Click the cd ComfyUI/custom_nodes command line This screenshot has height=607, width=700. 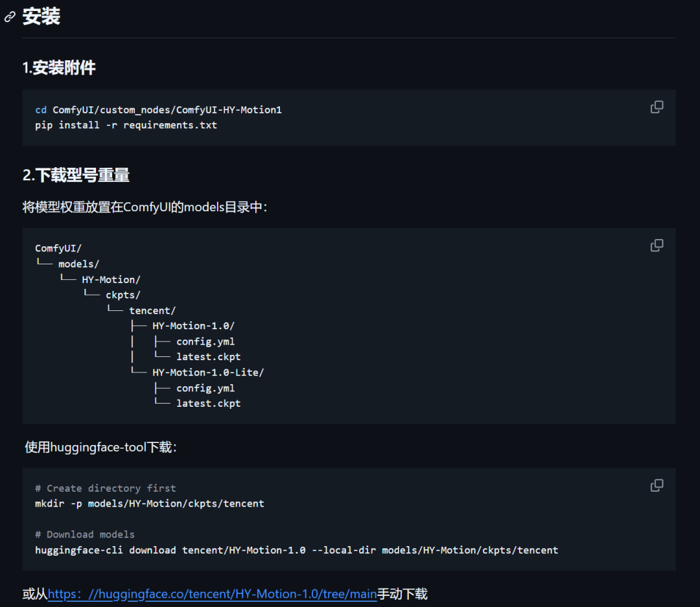point(158,110)
